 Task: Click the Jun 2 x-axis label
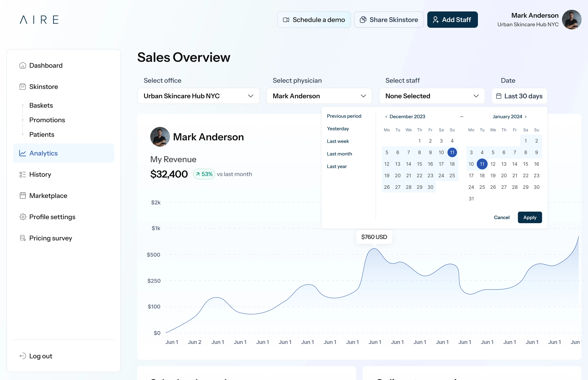[194, 342]
